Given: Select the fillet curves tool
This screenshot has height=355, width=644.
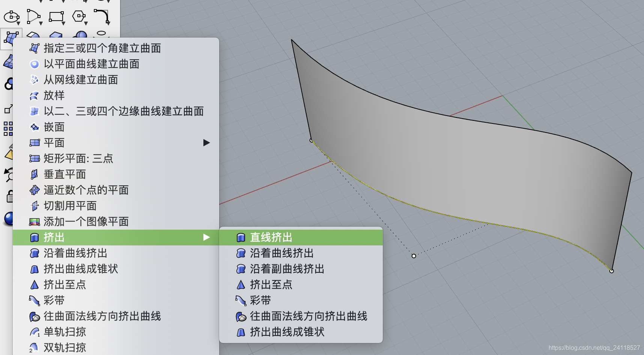Looking at the screenshot, I should [101, 16].
